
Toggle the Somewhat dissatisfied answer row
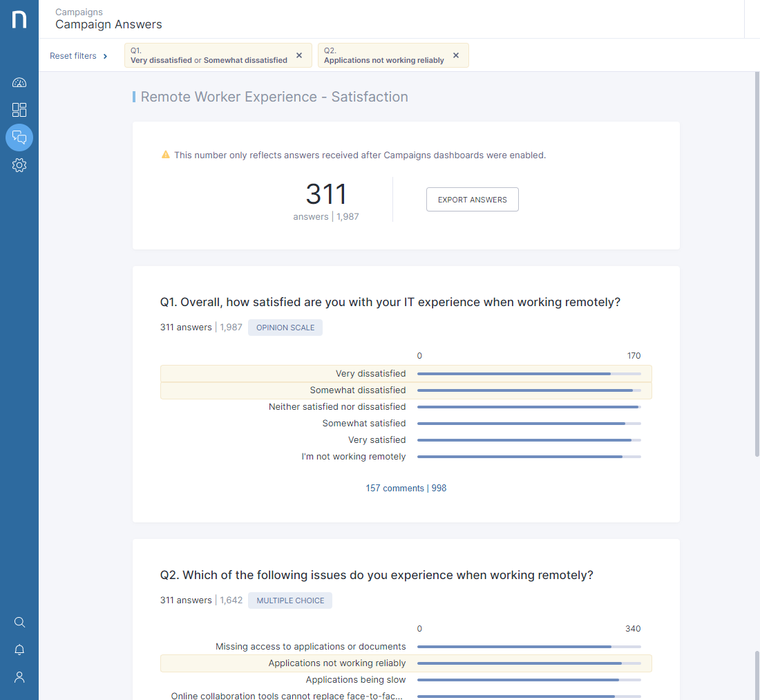click(x=406, y=390)
